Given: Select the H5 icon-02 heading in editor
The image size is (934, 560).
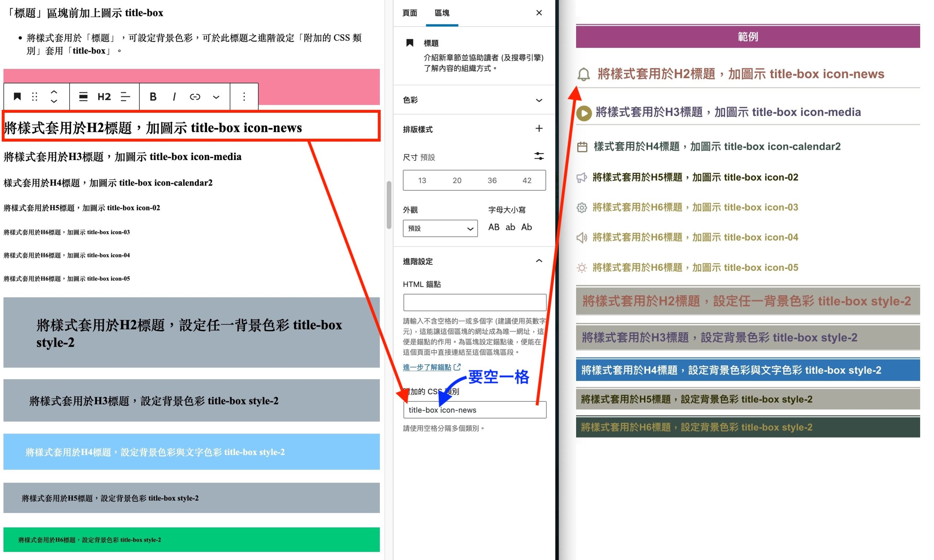Looking at the screenshot, I should (x=82, y=208).
